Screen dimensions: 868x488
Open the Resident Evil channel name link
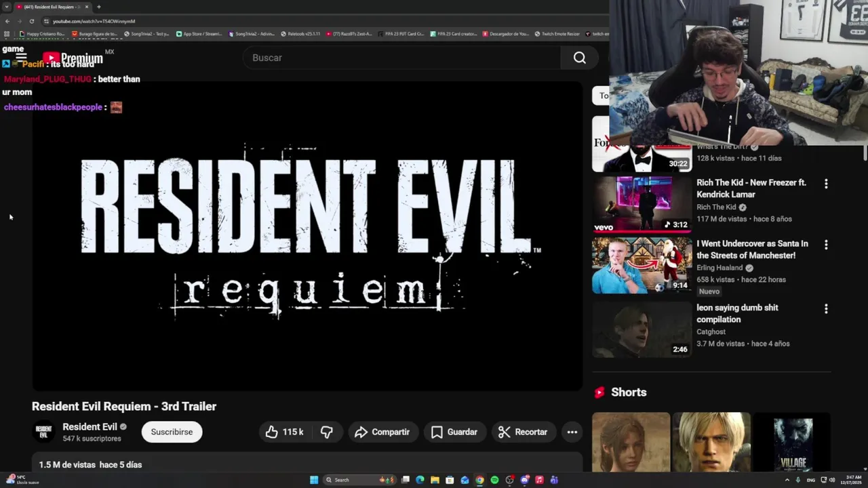[90, 427]
